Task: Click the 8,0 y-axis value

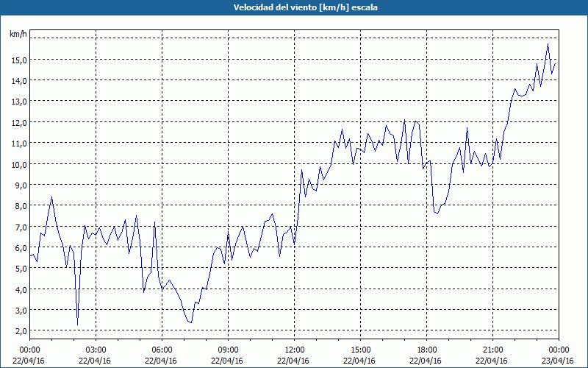Action: (x=21, y=206)
